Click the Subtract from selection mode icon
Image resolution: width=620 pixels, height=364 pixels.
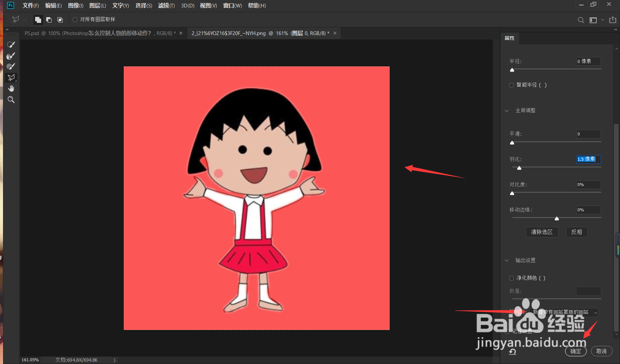[49, 20]
